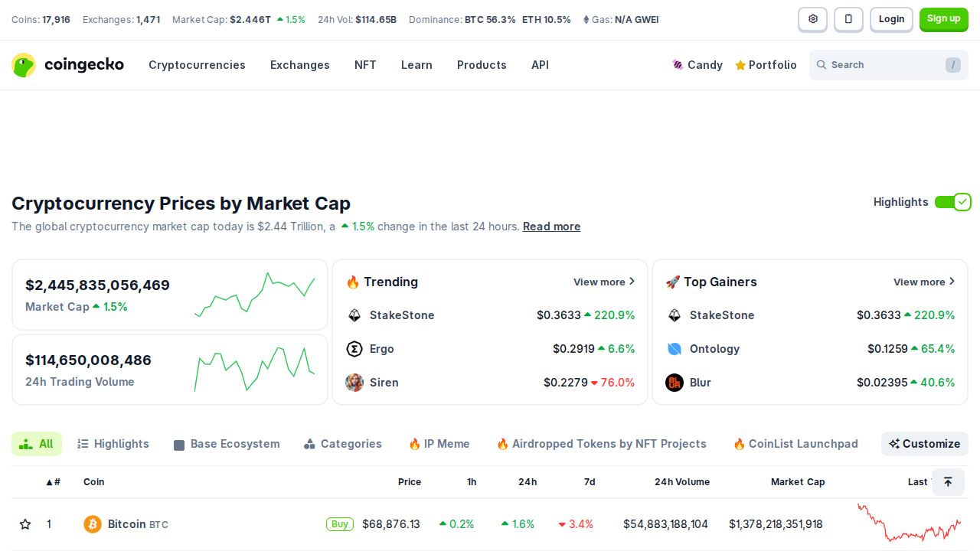
Task: Open the Exchanges menu
Action: (300, 65)
